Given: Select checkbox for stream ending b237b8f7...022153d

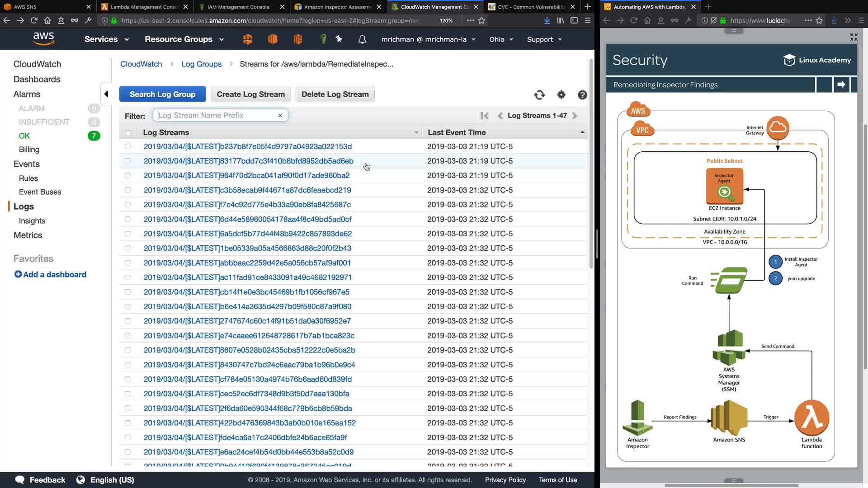Looking at the screenshot, I should coord(128,146).
